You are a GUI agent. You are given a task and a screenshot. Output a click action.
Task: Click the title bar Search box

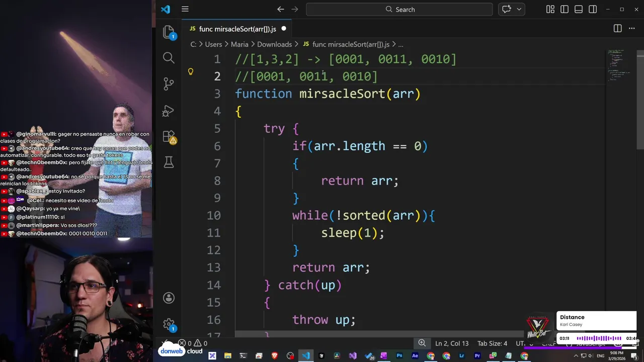(x=399, y=9)
